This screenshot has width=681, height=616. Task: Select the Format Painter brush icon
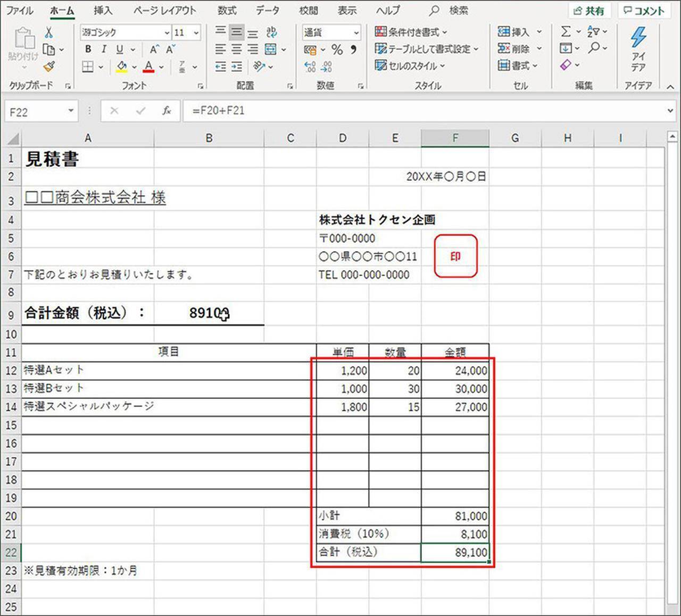(x=49, y=66)
